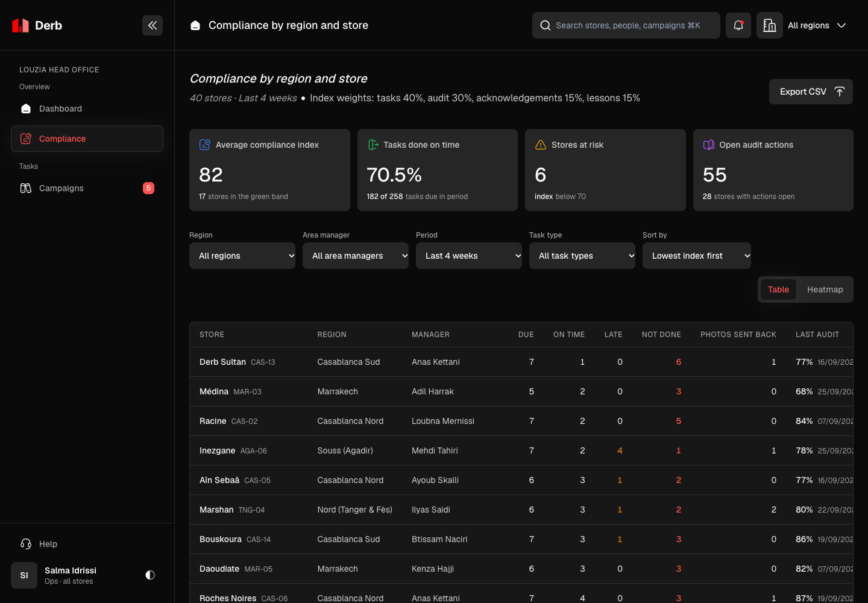Switch to Table view
868x603 pixels.
click(778, 289)
